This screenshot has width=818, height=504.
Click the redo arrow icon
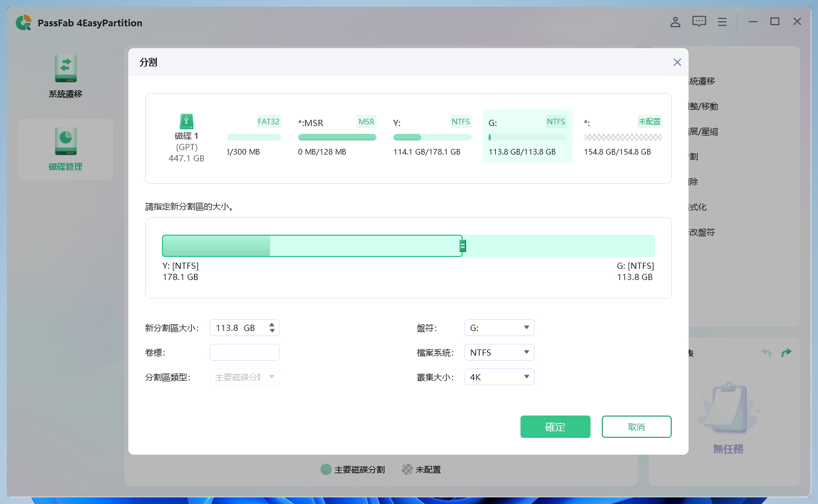tap(786, 352)
